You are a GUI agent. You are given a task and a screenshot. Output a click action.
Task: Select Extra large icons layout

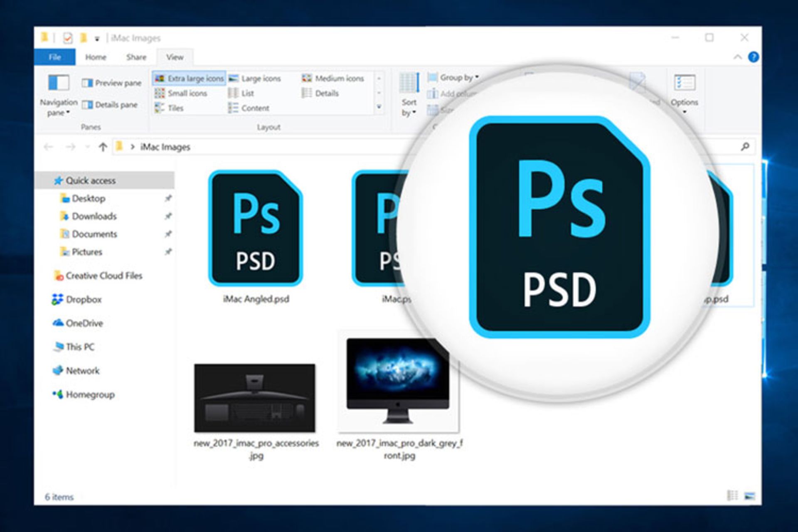click(190, 79)
